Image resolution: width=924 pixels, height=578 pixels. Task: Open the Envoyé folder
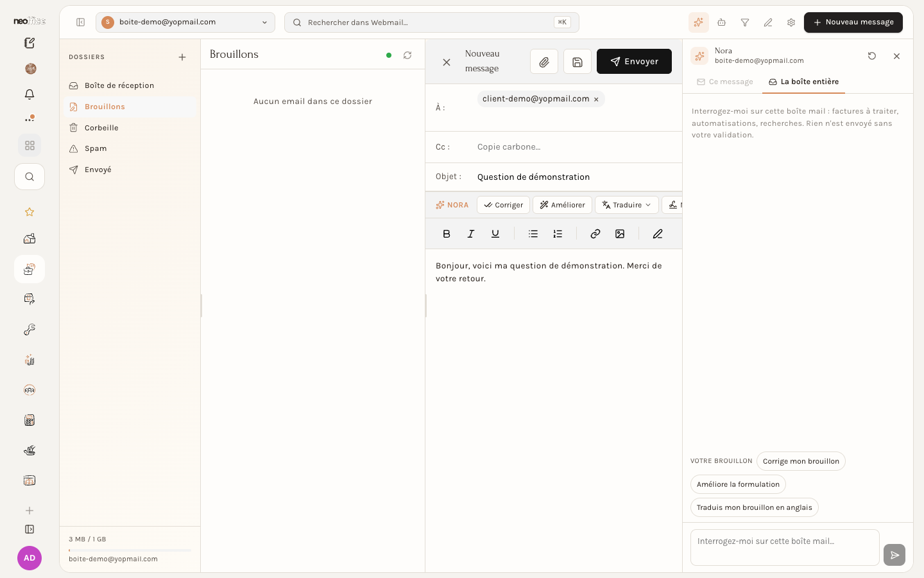(130, 170)
